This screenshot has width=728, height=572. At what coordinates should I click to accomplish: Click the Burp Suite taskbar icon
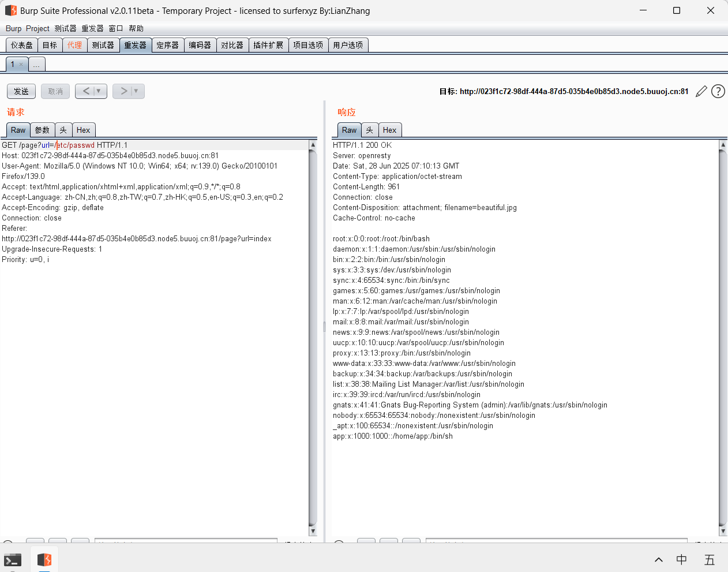click(x=44, y=560)
